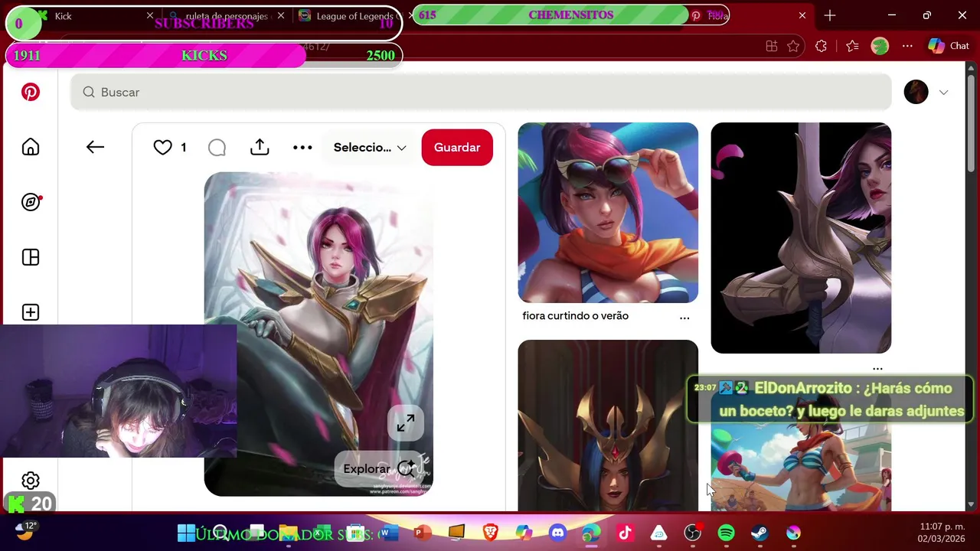Open Fiora holding sword thumbnail
This screenshot has height=551, width=980.
801,238
